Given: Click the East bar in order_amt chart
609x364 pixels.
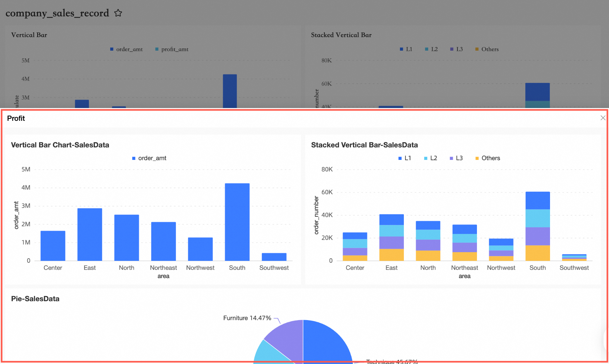Looking at the screenshot, I should (x=90, y=235).
